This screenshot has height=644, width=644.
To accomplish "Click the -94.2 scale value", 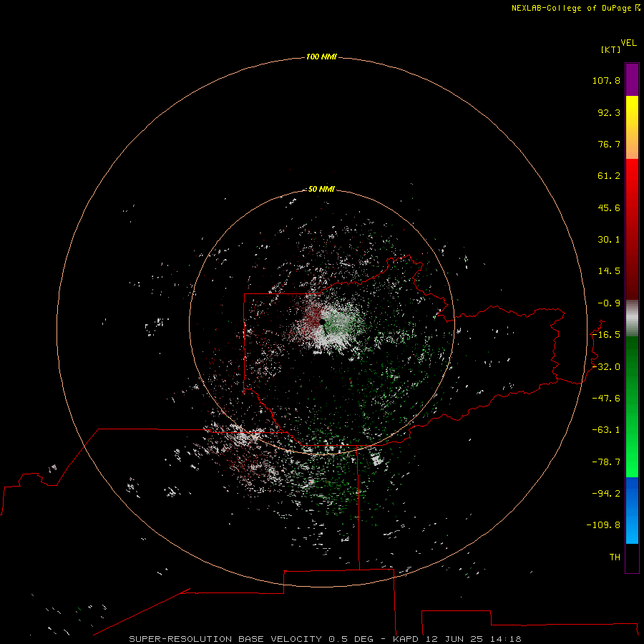I will coord(606,494).
